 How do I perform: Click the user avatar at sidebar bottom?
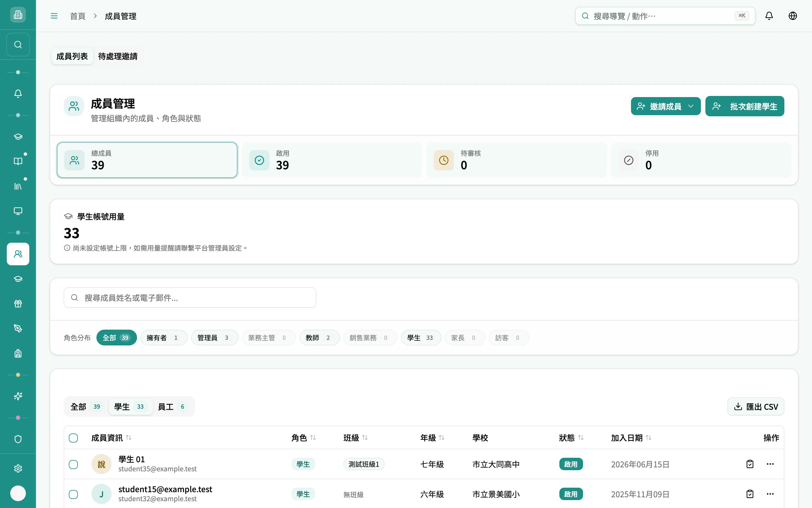pyautogui.click(x=18, y=493)
